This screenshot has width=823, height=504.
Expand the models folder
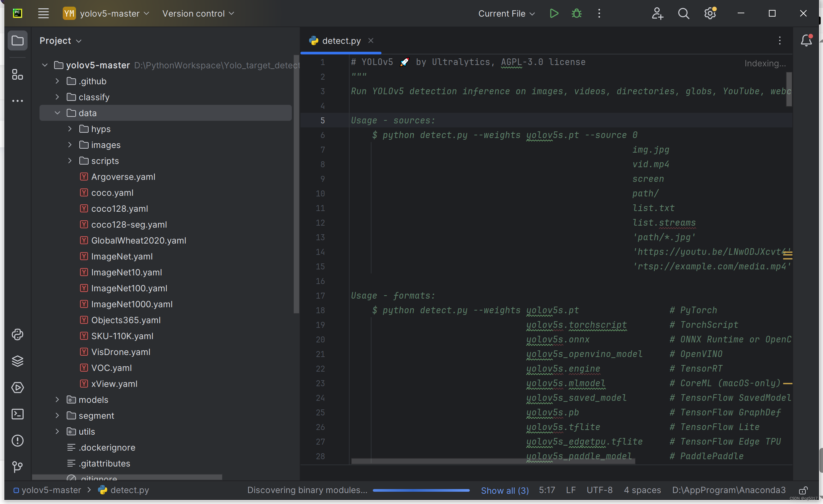coord(57,399)
